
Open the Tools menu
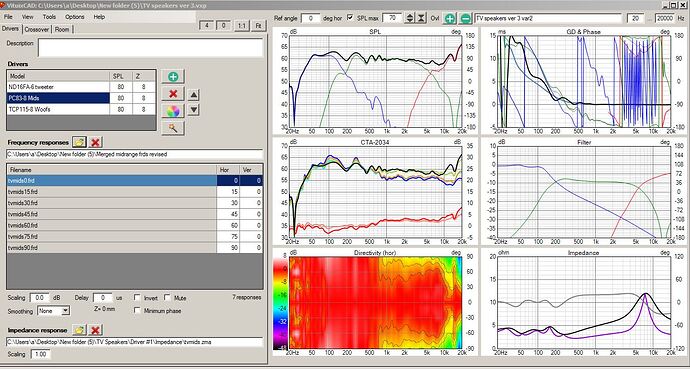49,17
